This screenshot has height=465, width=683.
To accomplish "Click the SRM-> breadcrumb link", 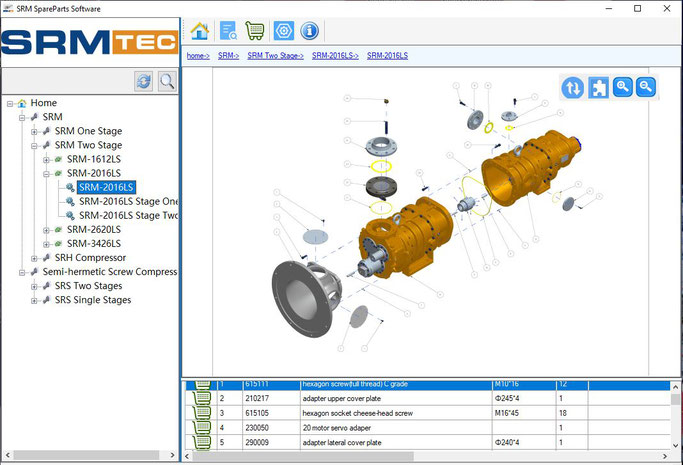I will (228, 56).
